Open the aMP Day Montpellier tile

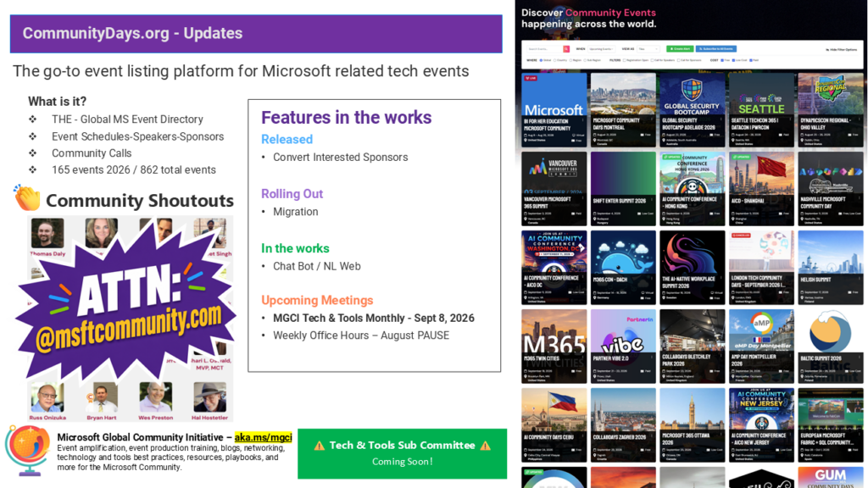(761, 347)
